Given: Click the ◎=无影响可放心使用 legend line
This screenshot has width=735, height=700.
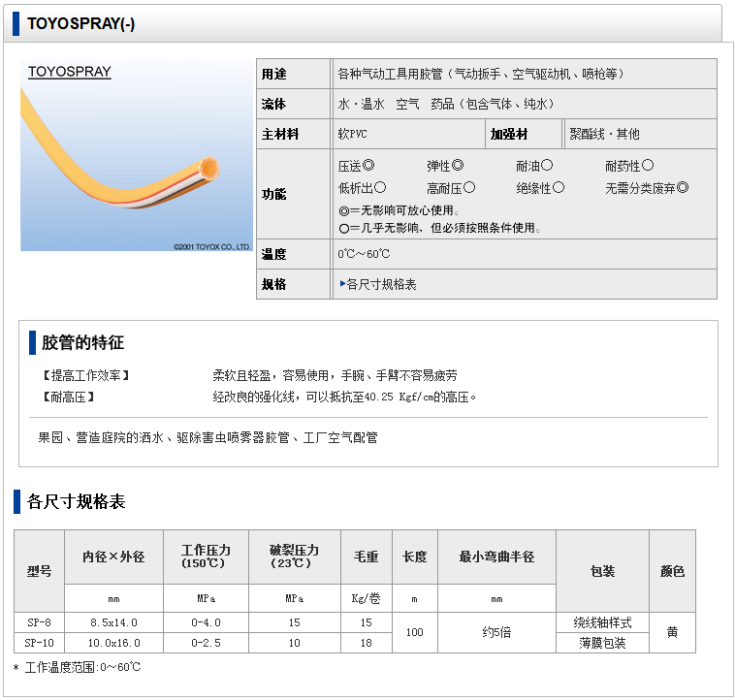Looking at the screenshot, I should 399,210.
